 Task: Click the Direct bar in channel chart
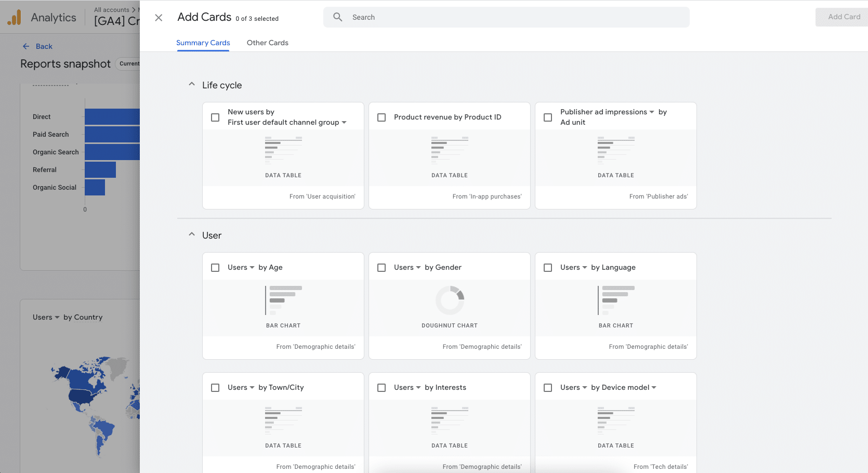tap(112, 116)
